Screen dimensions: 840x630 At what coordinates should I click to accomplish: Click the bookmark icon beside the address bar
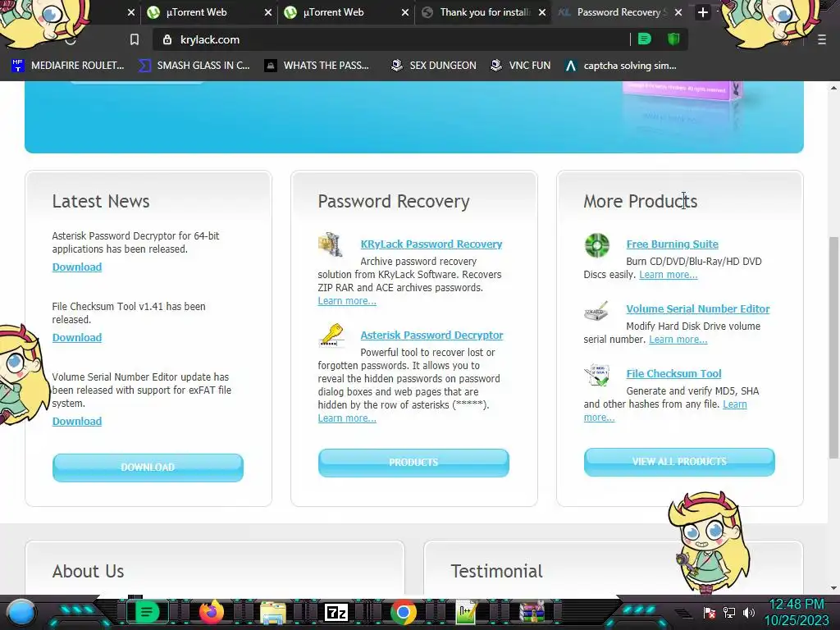(x=135, y=39)
